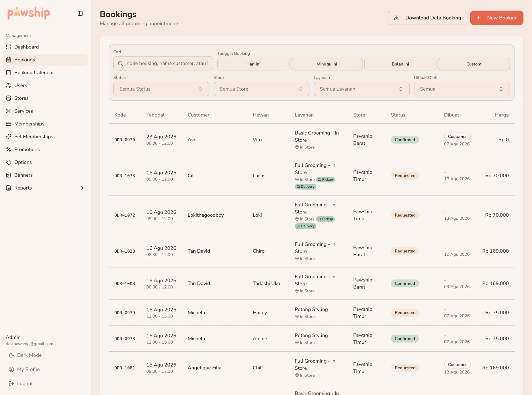Screen dimensions: 532x395
Task: Collapse the sidebar with the panel icon
Action: click(x=80, y=13)
